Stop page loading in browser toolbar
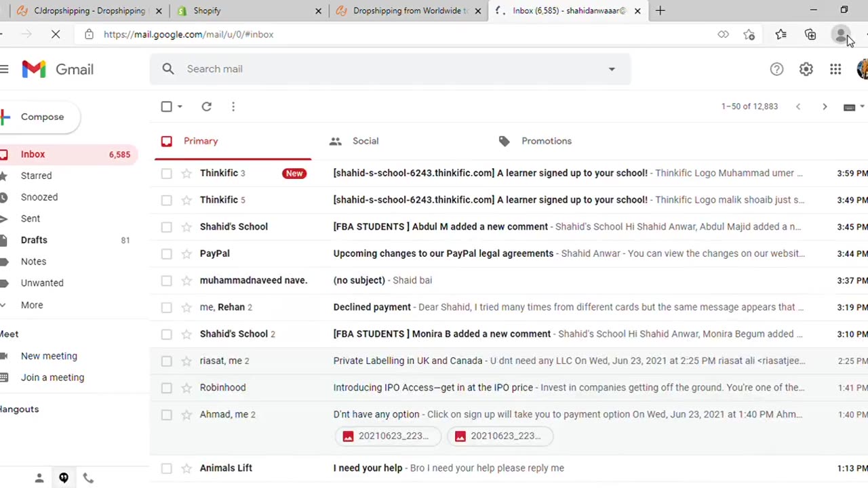 [x=56, y=35]
